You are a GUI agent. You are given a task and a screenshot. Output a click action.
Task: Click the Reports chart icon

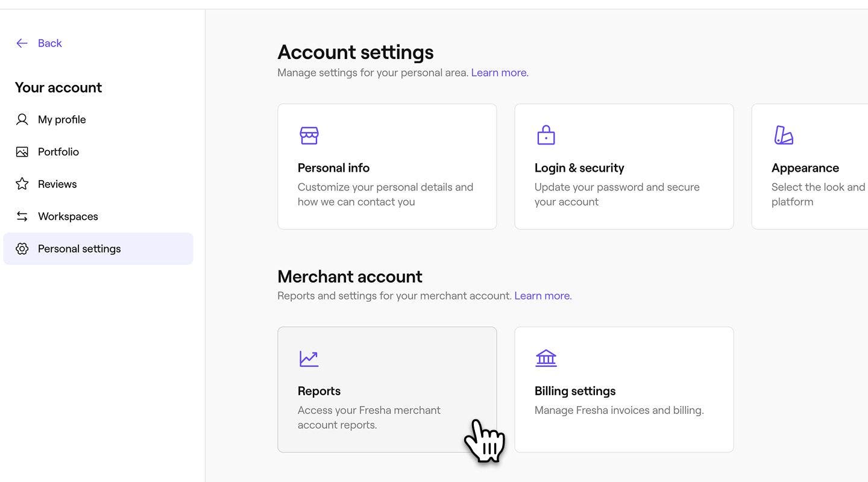pyautogui.click(x=309, y=358)
